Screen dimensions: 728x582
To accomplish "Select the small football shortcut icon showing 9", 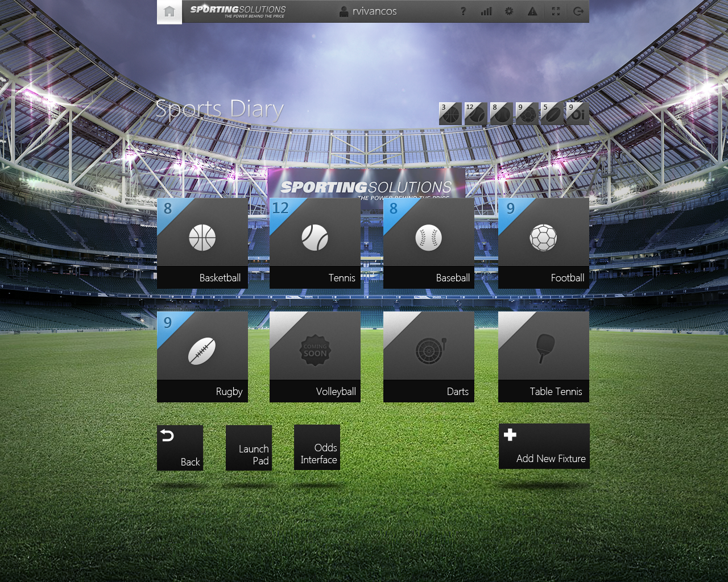I will click(x=527, y=114).
